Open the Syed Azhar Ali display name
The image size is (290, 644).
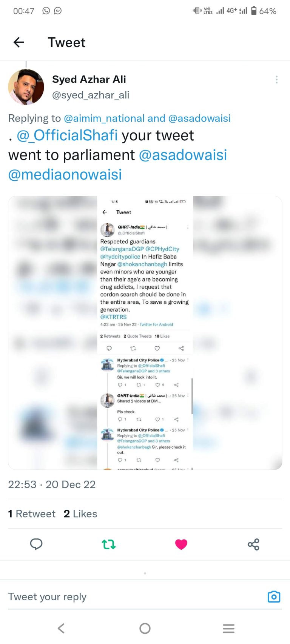tap(89, 79)
